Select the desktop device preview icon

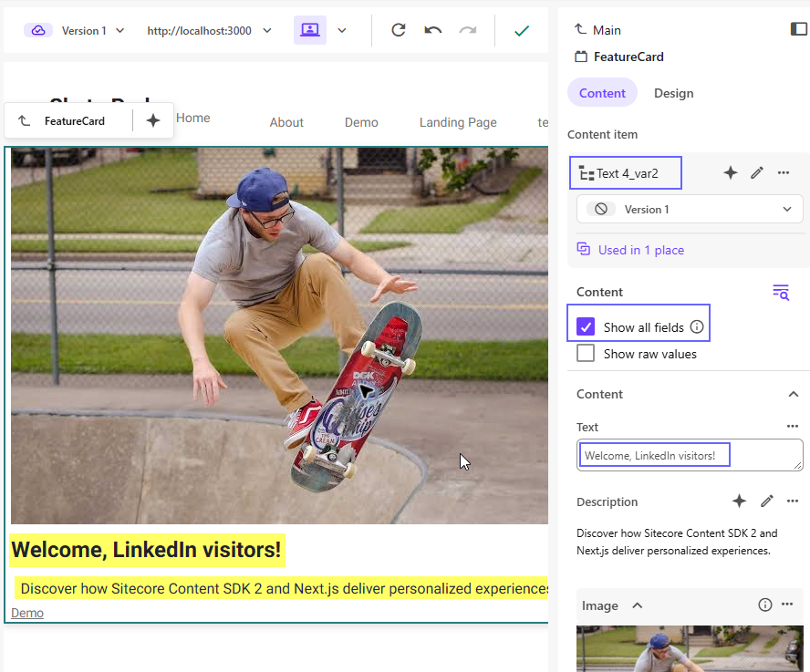310,30
